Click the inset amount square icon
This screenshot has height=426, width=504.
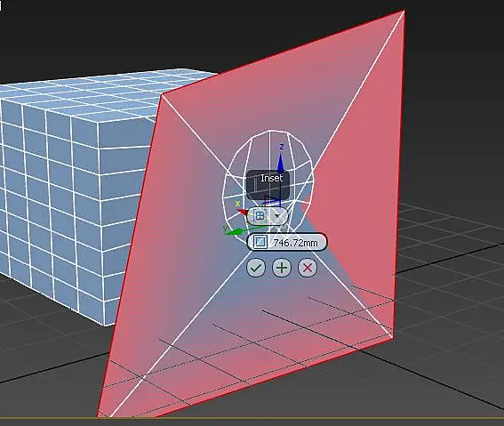click(260, 242)
